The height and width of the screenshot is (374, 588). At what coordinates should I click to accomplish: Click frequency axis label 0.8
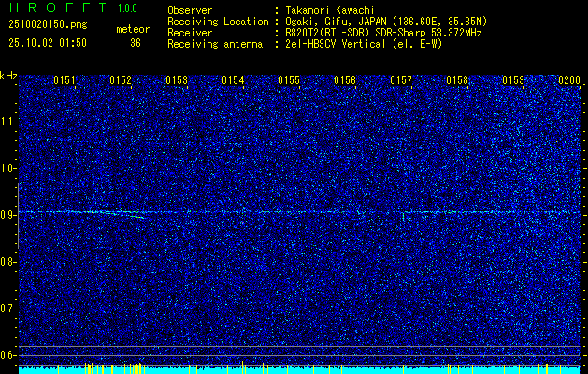[x=7, y=262]
